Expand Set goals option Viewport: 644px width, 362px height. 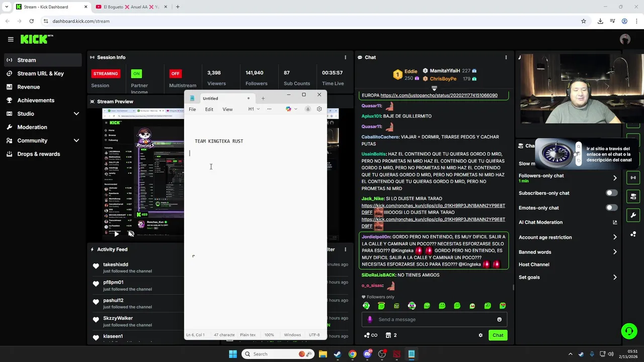pos(615,277)
